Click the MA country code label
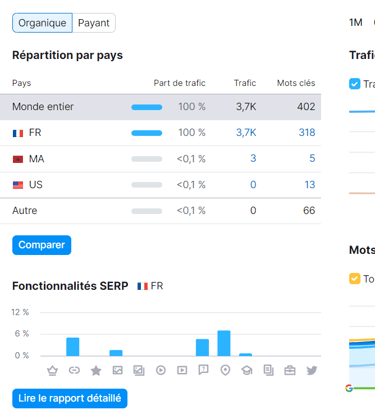The height and width of the screenshot is (419, 375). coord(36,159)
